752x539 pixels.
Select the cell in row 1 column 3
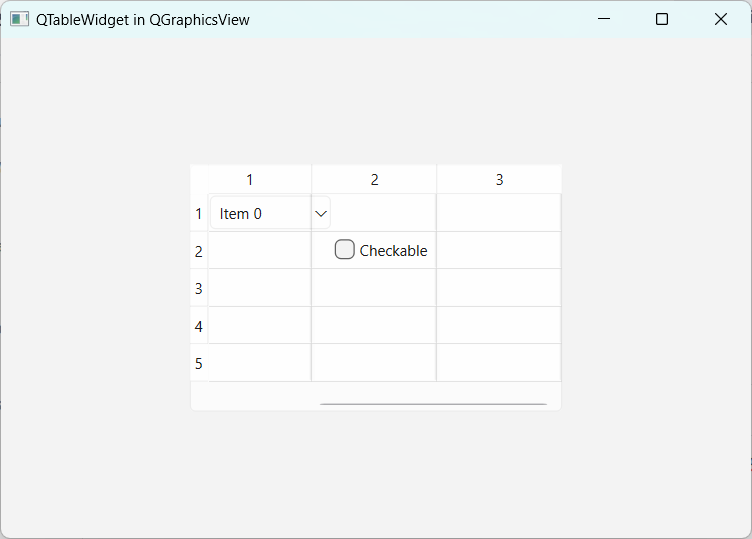[x=499, y=213]
